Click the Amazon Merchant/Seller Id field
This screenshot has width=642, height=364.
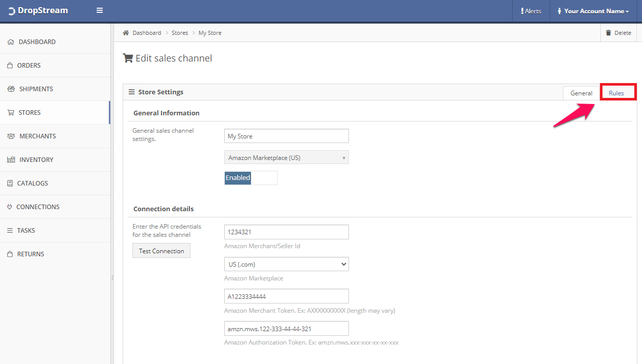coord(286,232)
